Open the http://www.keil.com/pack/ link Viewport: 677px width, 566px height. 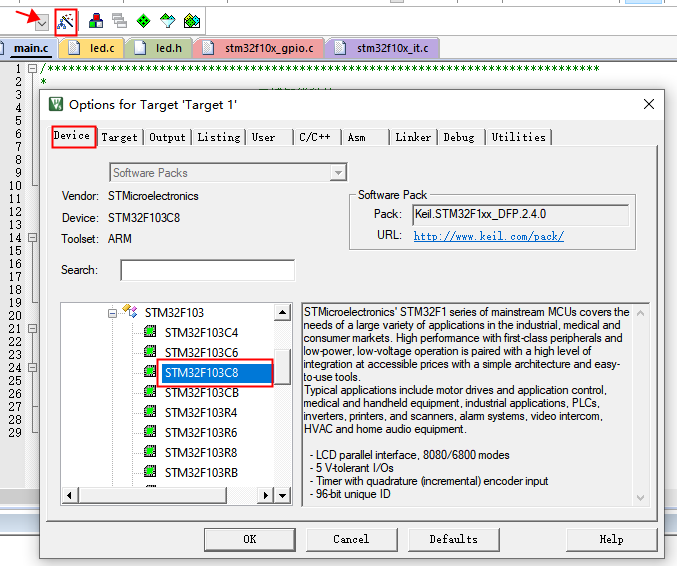tap(489, 236)
